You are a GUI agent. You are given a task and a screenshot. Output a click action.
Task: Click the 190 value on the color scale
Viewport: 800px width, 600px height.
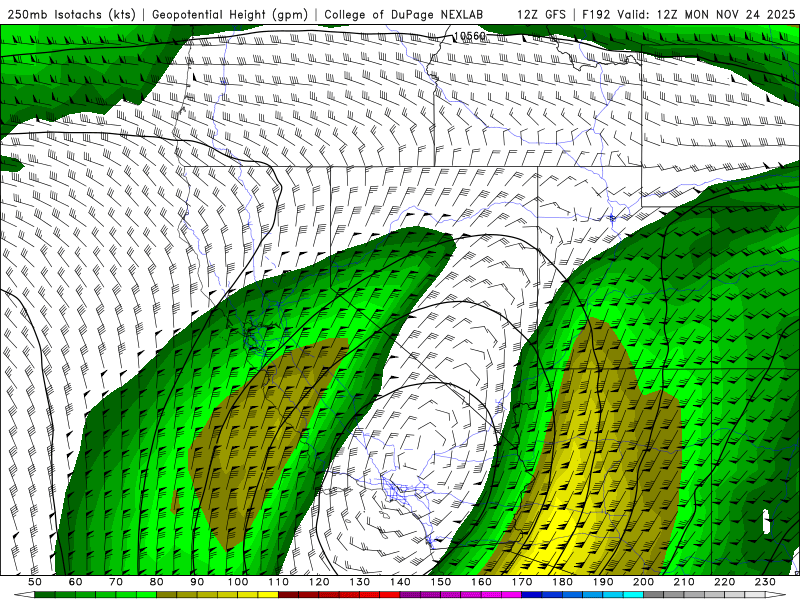click(603, 582)
